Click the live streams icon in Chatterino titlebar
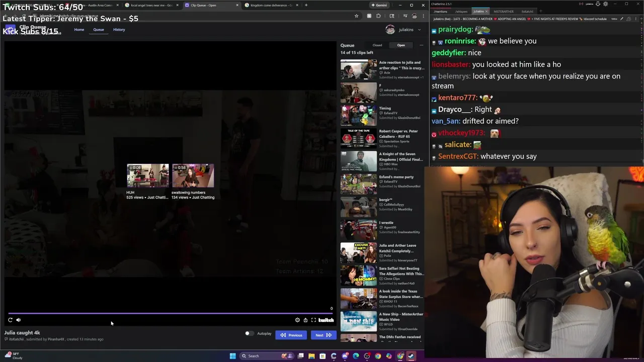The width and height of the screenshot is (644, 362). 581,4
